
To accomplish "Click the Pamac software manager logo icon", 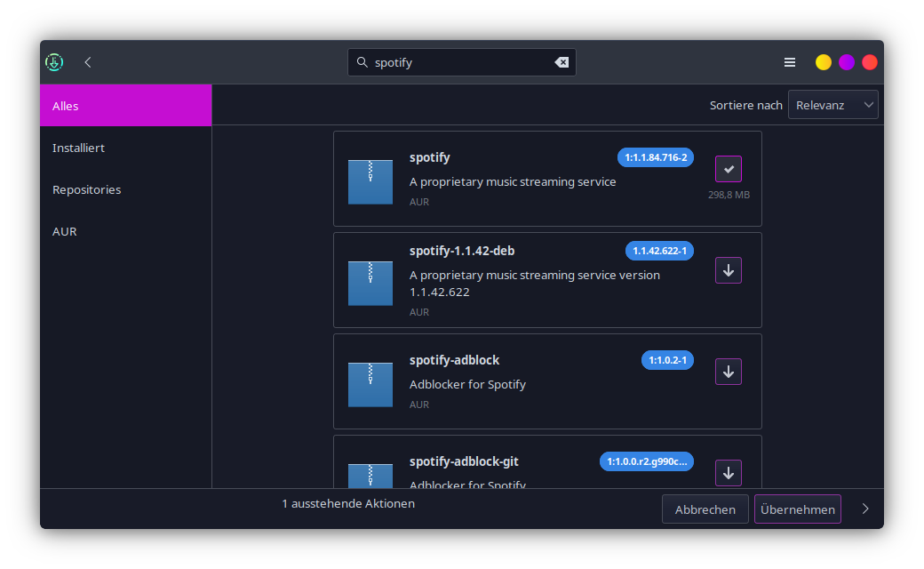I will tap(54, 62).
